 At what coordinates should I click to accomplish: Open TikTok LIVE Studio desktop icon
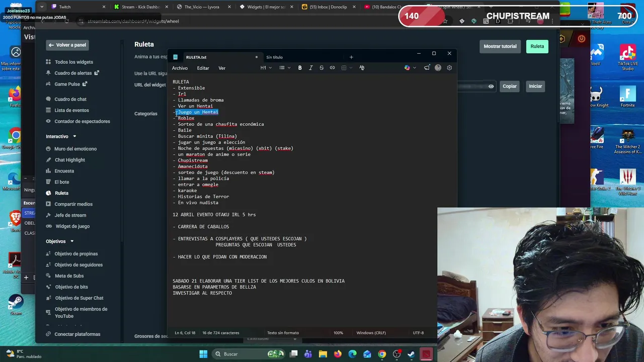627,58
